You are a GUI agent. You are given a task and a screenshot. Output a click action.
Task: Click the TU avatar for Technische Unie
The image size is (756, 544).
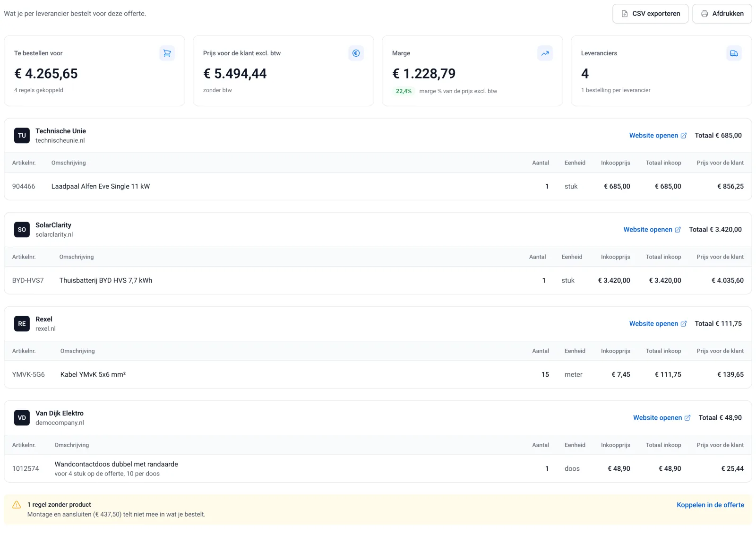[x=22, y=136]
